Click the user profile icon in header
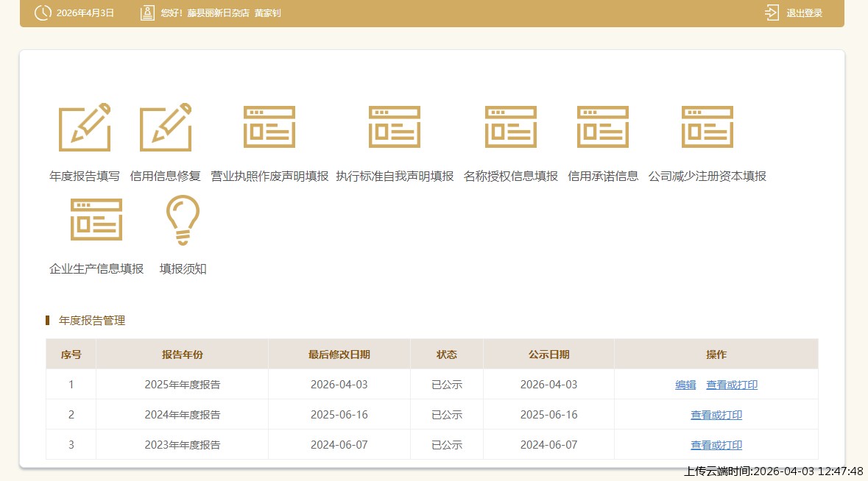This screenshot has width=868, height=481. [147, 13]
